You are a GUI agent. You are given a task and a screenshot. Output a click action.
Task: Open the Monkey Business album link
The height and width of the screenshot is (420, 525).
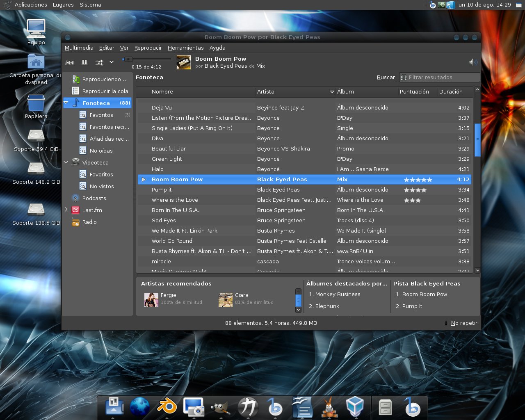tap(338, 294)
